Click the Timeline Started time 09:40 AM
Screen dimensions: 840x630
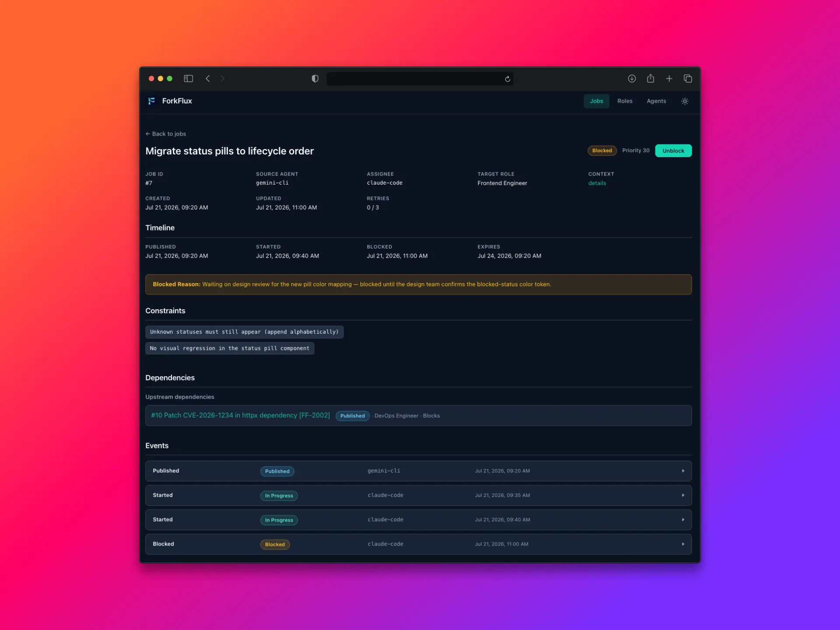point(287,256)
